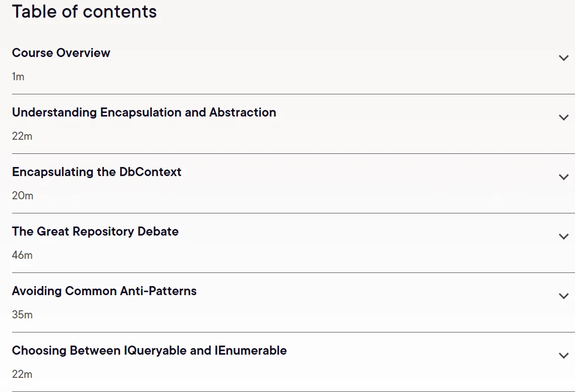Expand Avoiding Common Anti-Patterns chevron
575x392 pixels.
point(563,296)
